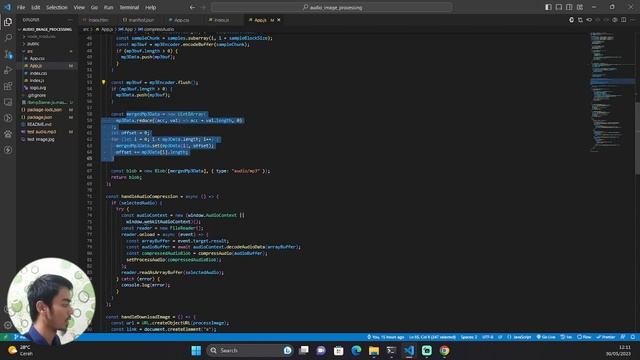Viewport: 640px width, 360px height.
Task: Go back with the navigation arrow
Action: 192,7
